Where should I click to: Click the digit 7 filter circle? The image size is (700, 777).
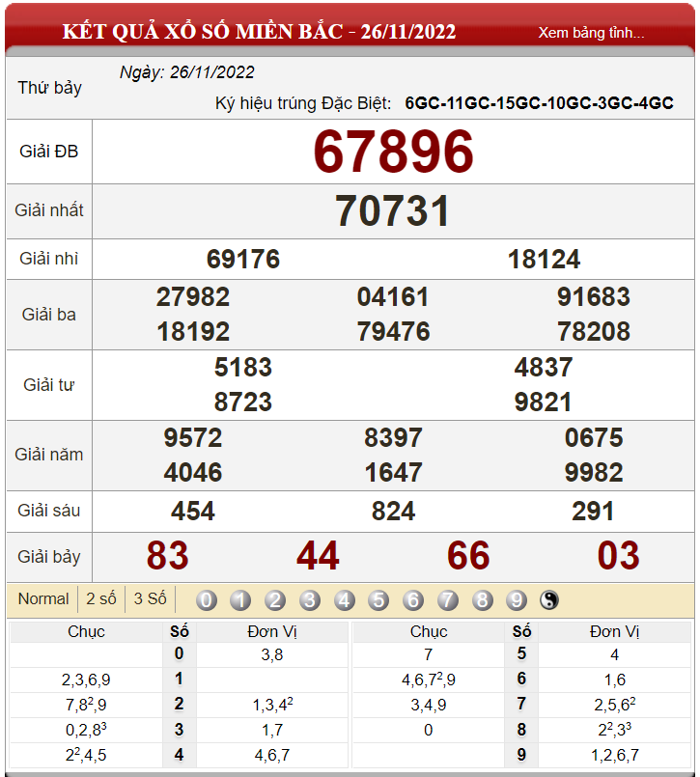[x=448, y=600]
